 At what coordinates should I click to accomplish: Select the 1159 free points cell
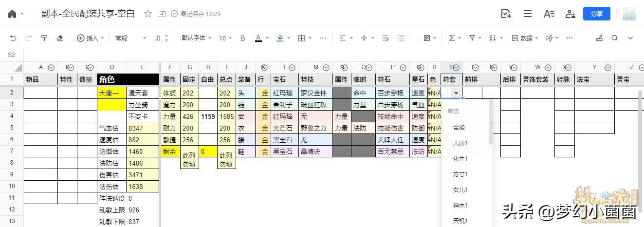(208, 116)
